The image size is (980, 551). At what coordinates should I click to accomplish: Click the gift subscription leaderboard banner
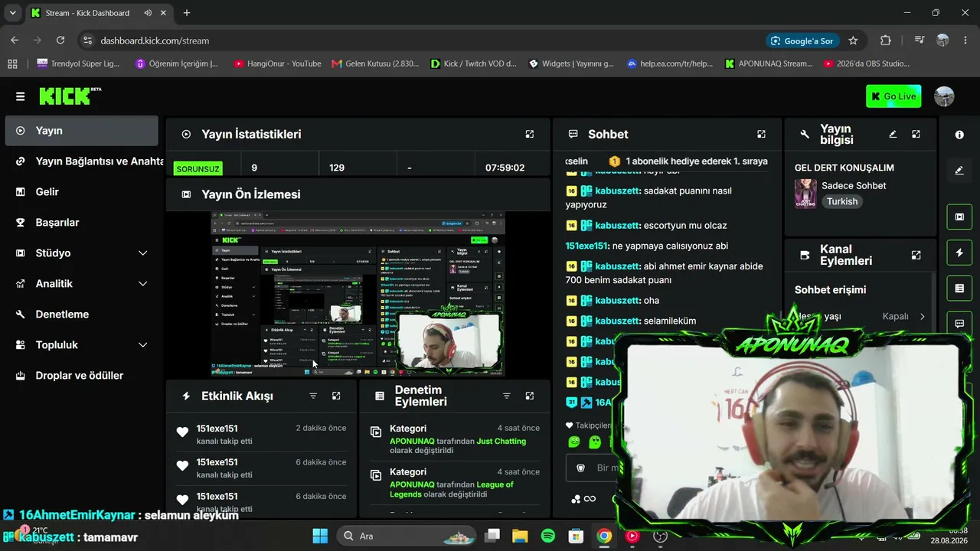pyautogui.click(x=666, y=161)
